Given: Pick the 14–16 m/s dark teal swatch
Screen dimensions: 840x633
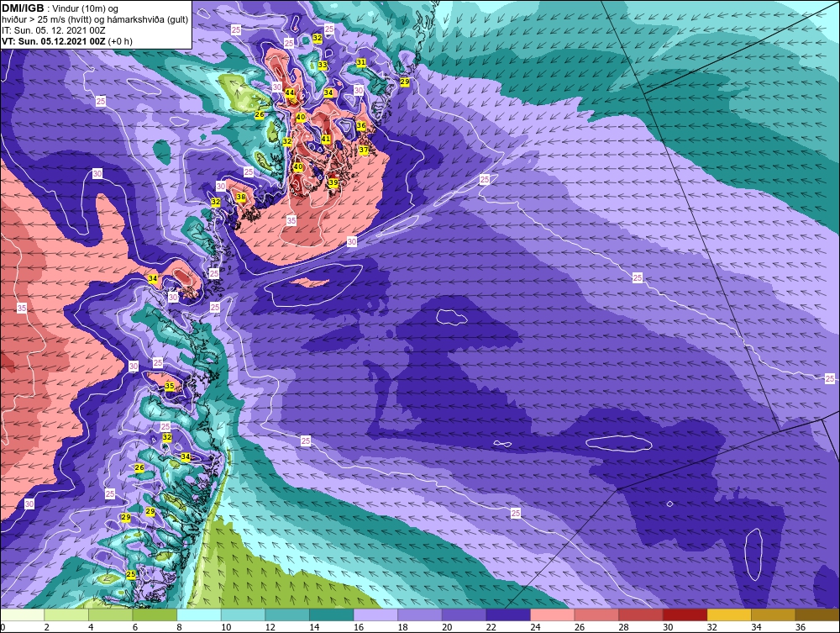Looking at the screenshot, I should click(332, 615).
